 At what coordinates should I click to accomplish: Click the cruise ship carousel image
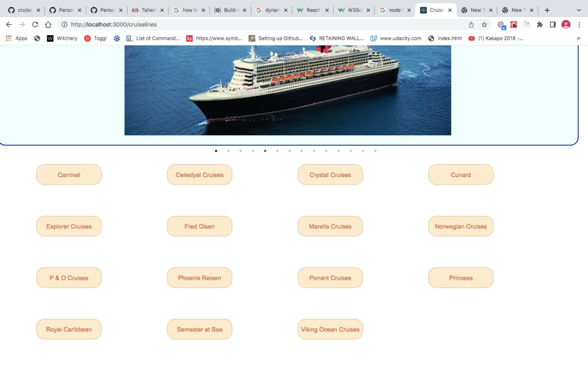click(x=288, y=90)
